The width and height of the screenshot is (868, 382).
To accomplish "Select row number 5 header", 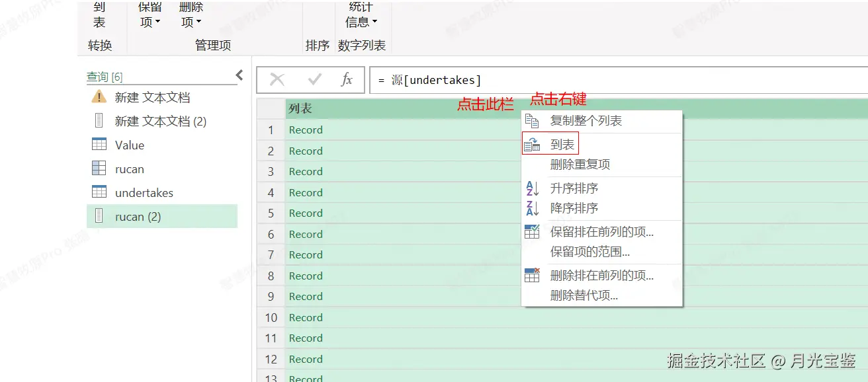I will pos(271,213).
